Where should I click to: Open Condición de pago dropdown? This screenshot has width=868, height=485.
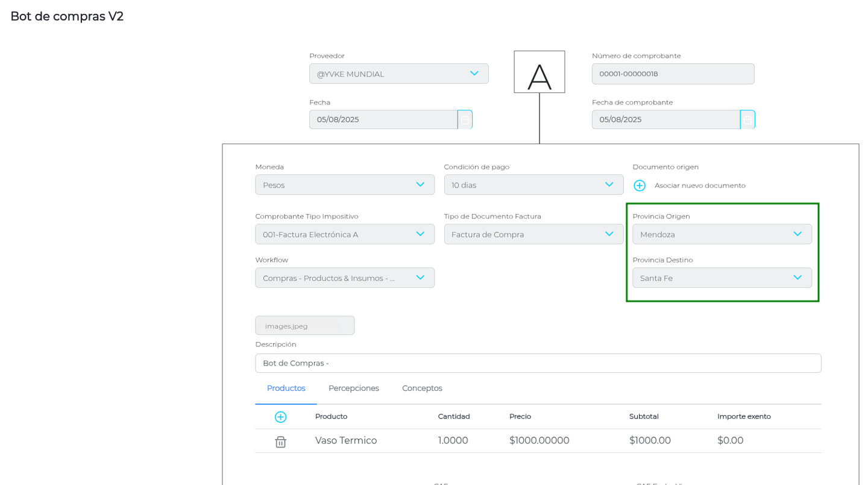tap(533, 185)
